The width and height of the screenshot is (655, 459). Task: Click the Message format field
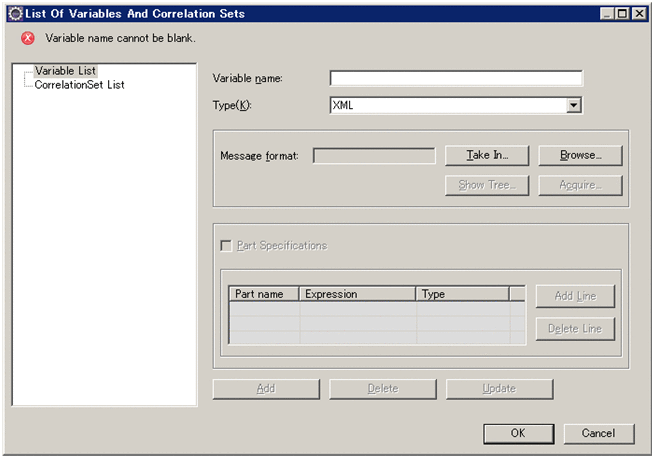(x=374, y=156)
